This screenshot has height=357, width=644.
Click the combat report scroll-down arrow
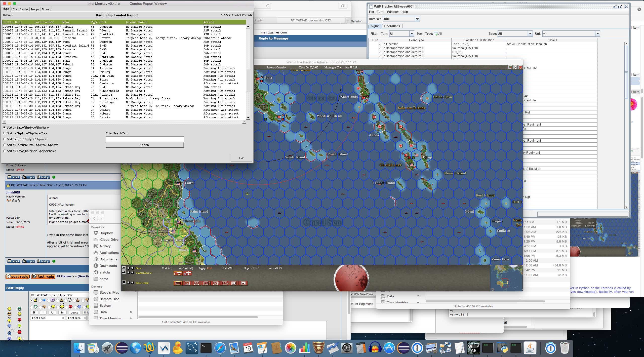(x=248, y=117)
